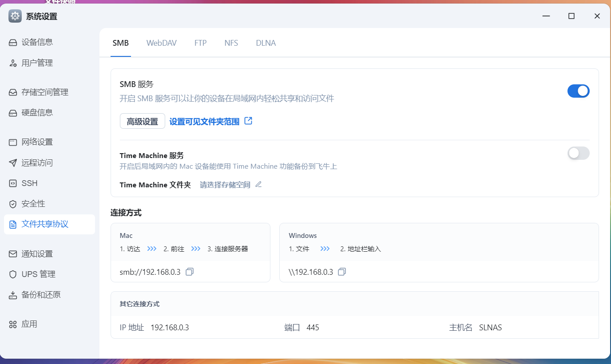Enable the Time Machine service toggle

click(578, 153)
